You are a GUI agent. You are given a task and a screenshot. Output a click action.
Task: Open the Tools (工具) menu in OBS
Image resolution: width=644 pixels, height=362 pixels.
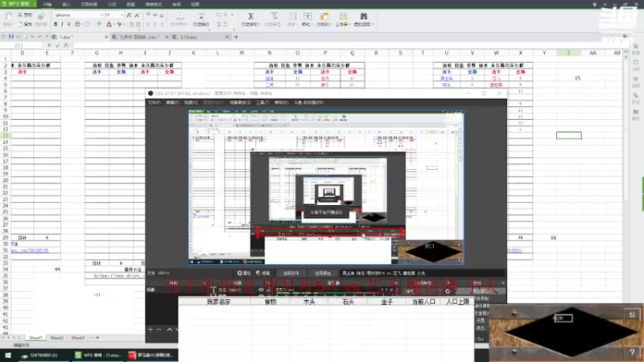262,103
